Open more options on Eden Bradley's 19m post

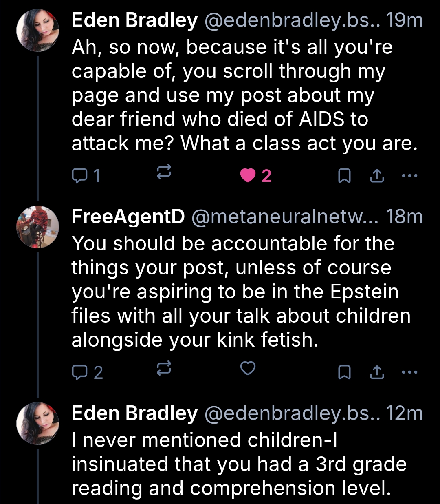pos(409,176)
